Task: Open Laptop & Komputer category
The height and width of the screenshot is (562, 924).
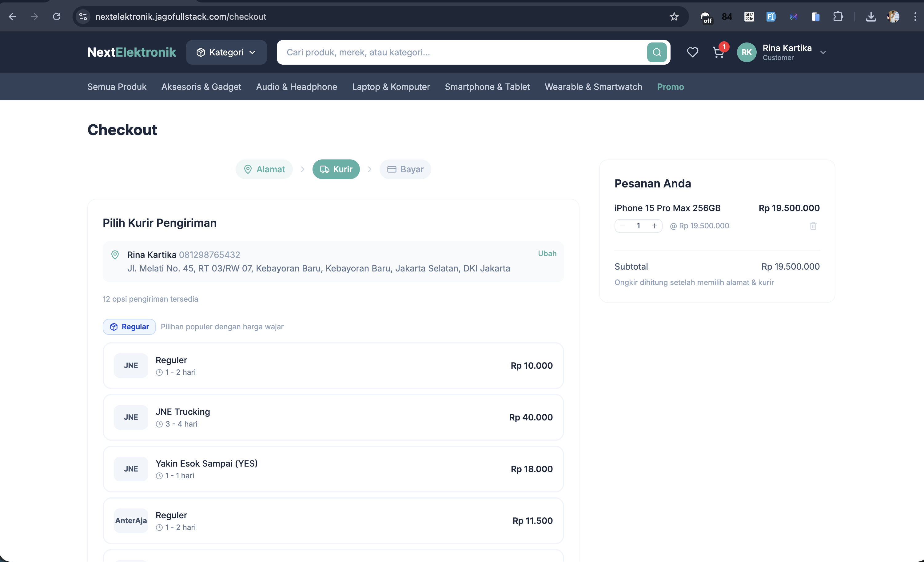Action: (391, 87)
